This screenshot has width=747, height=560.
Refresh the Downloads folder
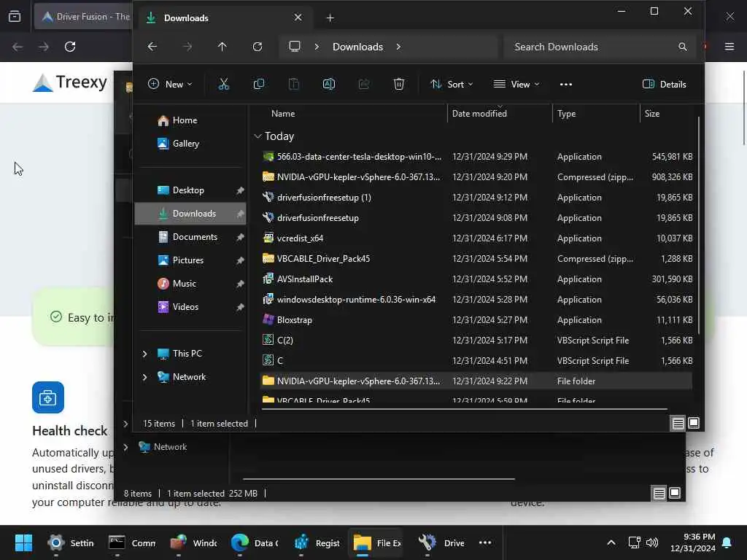258,47
